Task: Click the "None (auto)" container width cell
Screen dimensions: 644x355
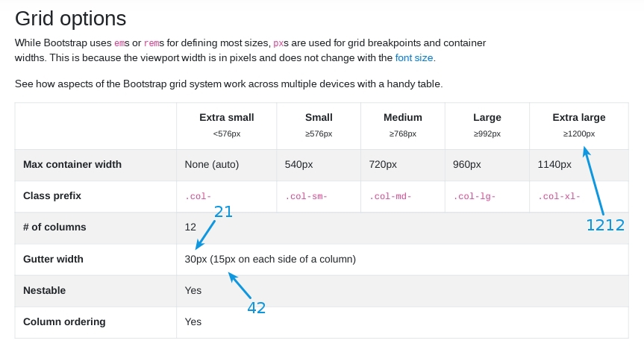Action: pos(212,164)
